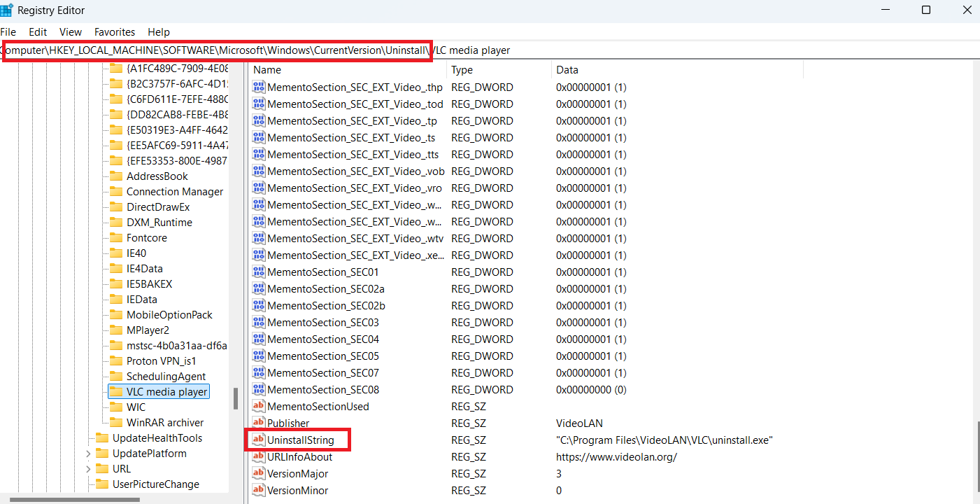Select the {A1FC489C-7909-4E08 tree key
The height and width of the screenshot is (504, 980).
[x=177, y=69]
